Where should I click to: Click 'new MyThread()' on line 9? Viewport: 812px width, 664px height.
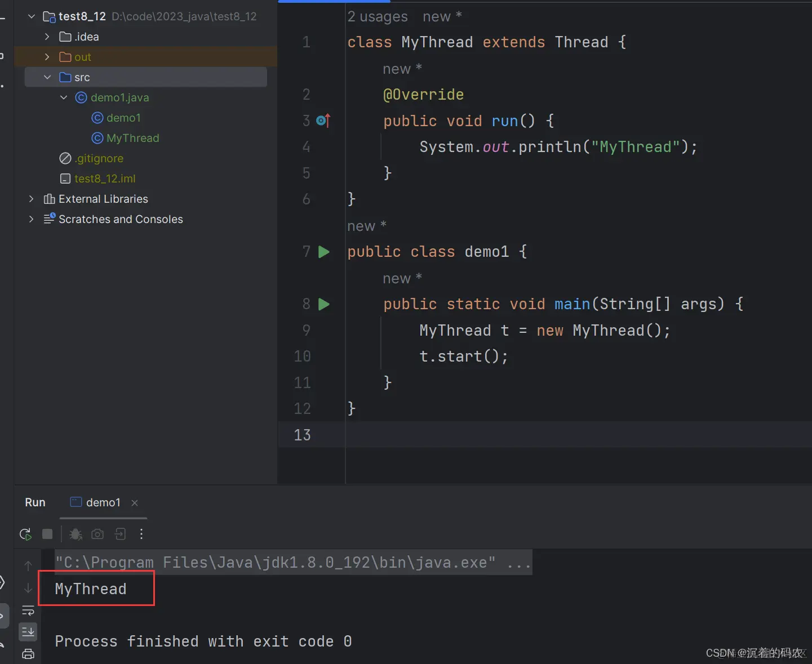pyautogui.click(x=600, y=331)
